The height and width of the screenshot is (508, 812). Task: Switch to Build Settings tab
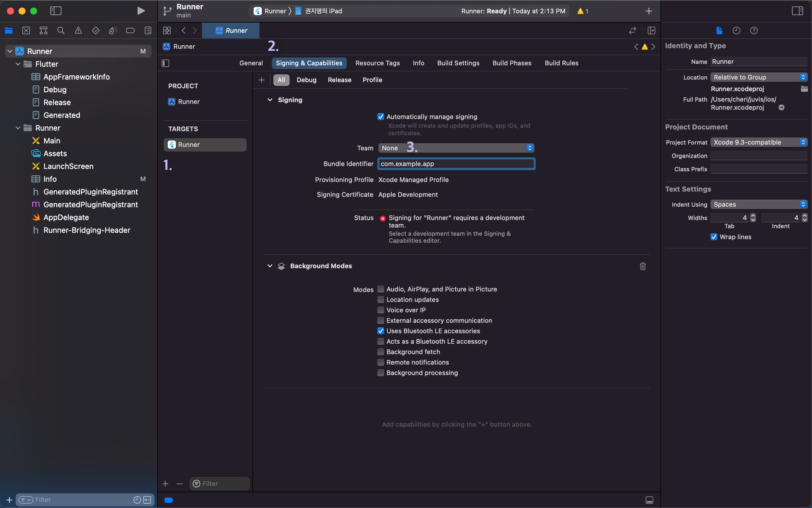pyautogui.click(x=458, y=63)
